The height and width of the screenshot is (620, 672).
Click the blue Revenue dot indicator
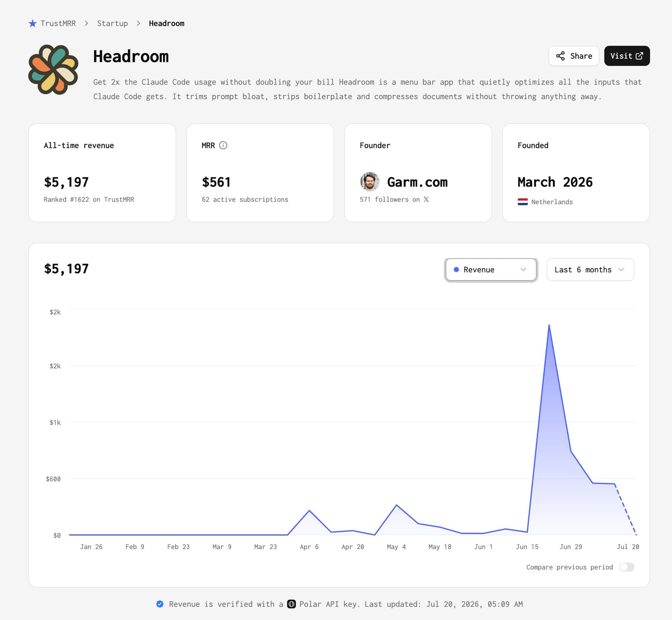pyautogui.click(x=456, y=269)
